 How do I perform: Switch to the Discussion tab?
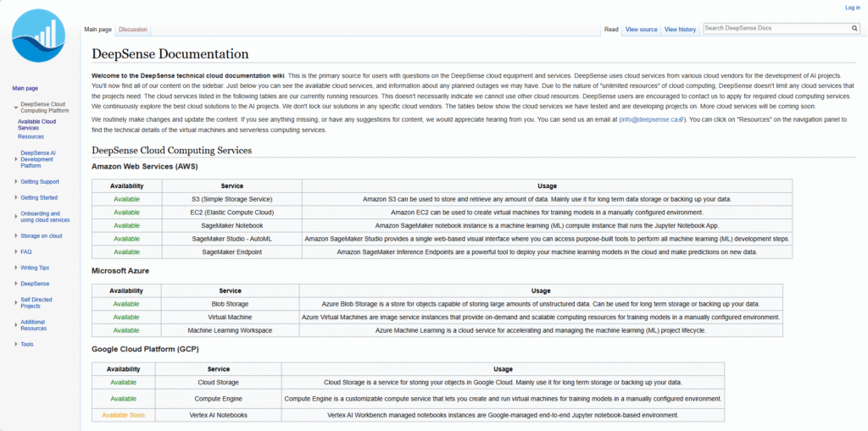[132, 30]
